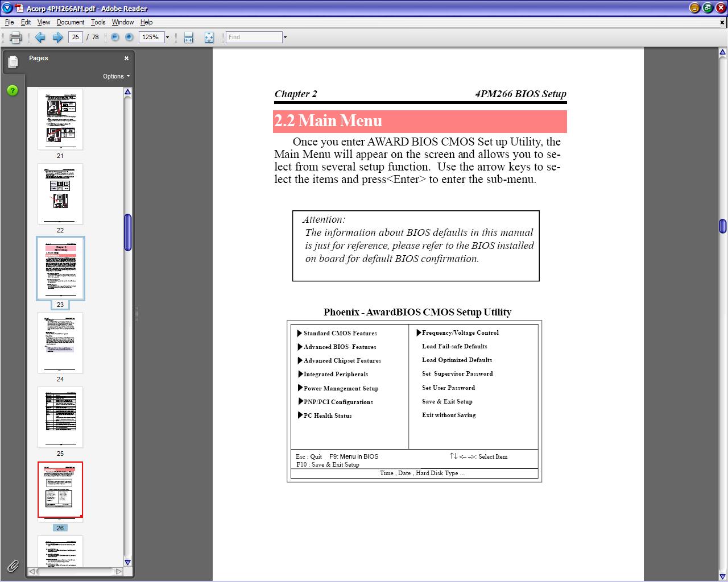Click 'Advanced BIOS Features' text in document
This screenshot has width=728, height=582.
click(340, 347)
